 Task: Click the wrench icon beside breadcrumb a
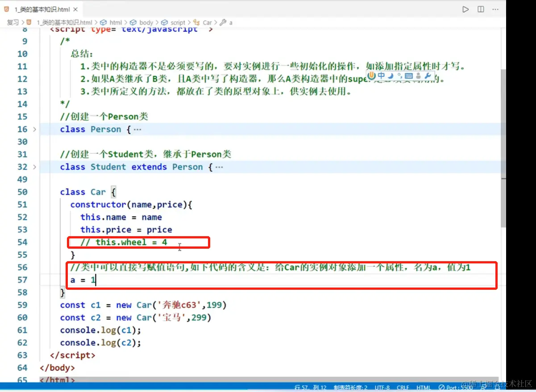point(224,22)
